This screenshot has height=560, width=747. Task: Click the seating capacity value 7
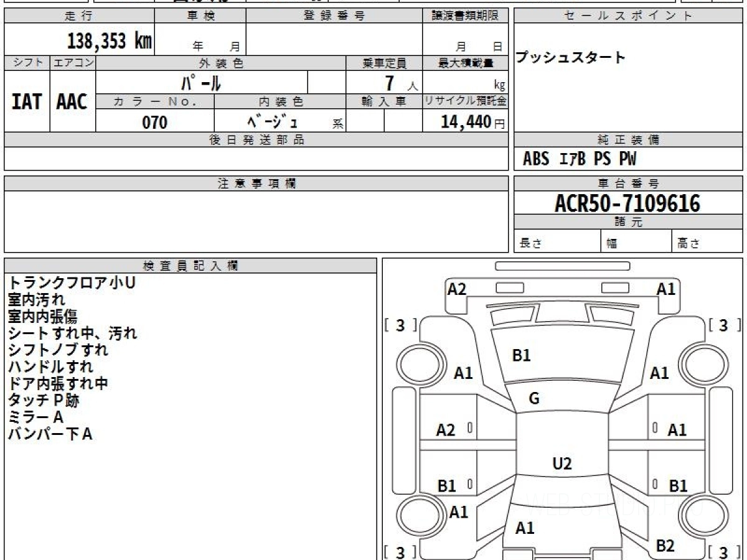[x=390, y=83]
